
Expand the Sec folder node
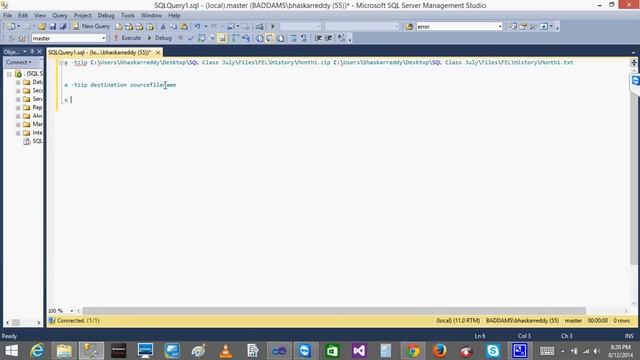(x=18, y=91)
